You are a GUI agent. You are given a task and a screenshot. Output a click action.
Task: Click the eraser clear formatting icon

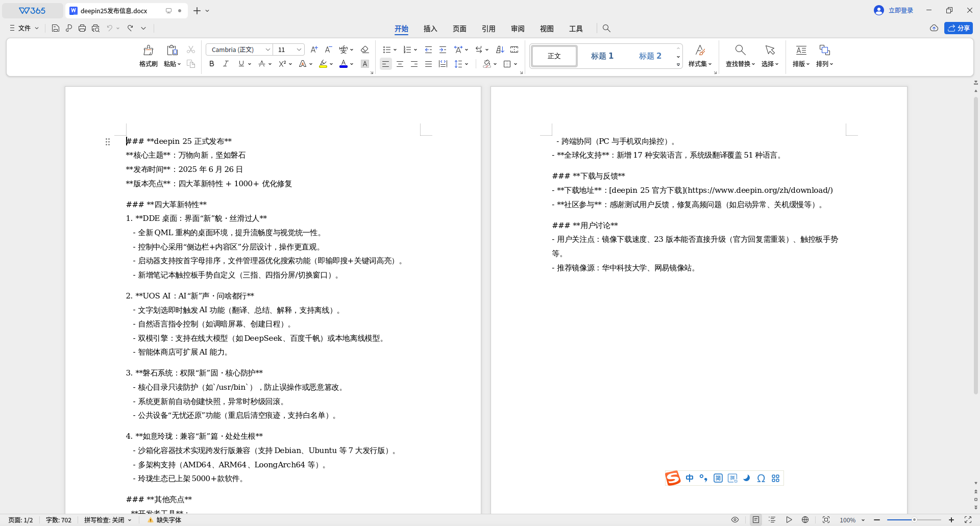364,49
